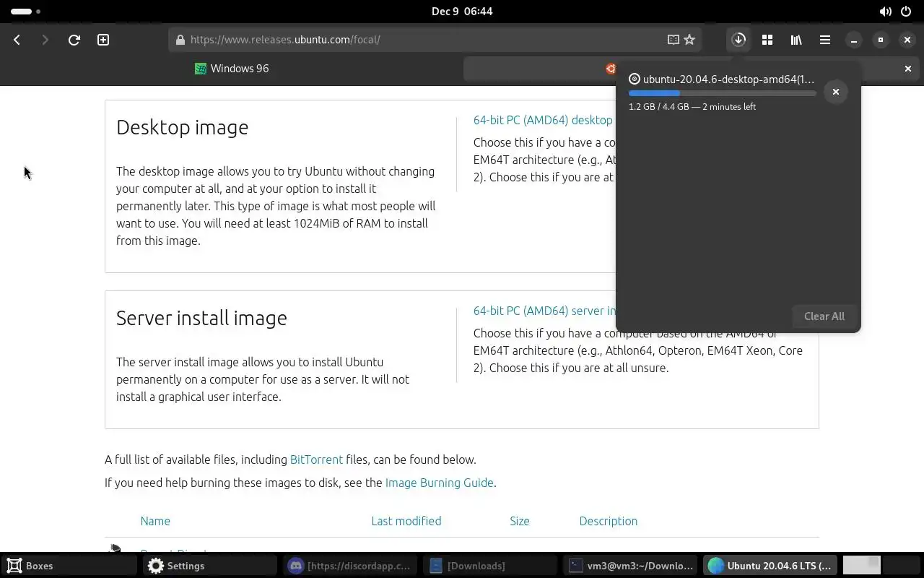Image resolution: width=924 pixels, height=578 pixels.
Task: Open the clock calendar Dec 9 06:44
Action: click(x=462, y=12)
